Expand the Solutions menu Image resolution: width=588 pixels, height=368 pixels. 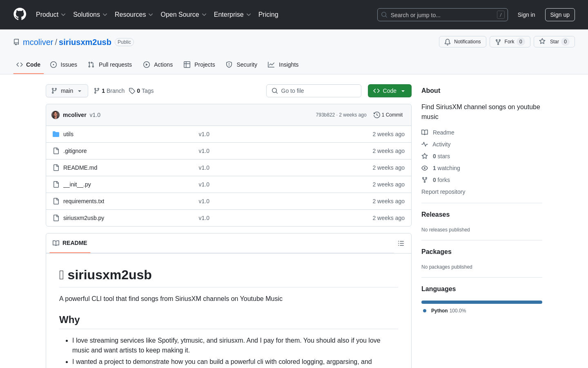tap(90, 15)
